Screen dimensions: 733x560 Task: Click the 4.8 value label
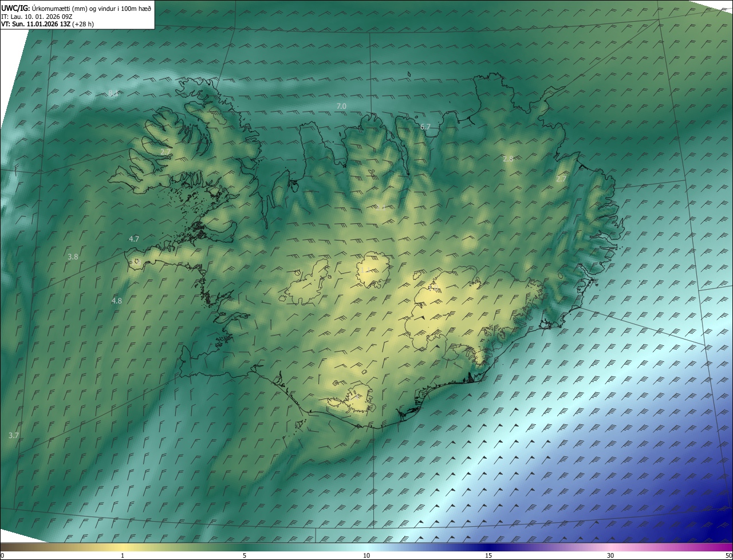click(117, 301)
